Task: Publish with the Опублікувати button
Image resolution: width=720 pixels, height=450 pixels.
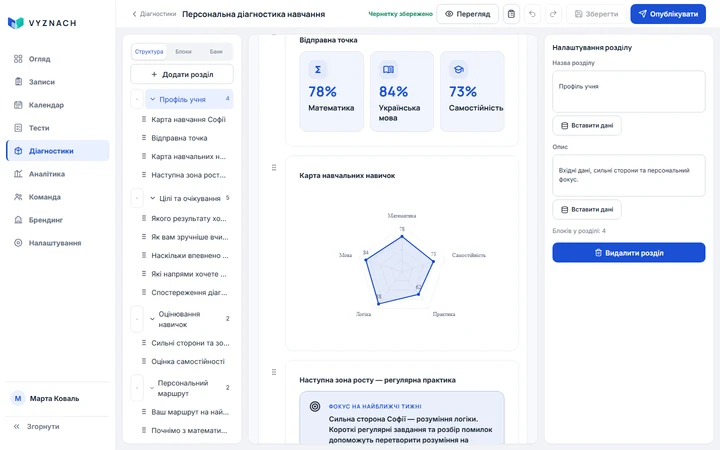Action: tap(668, 14)
